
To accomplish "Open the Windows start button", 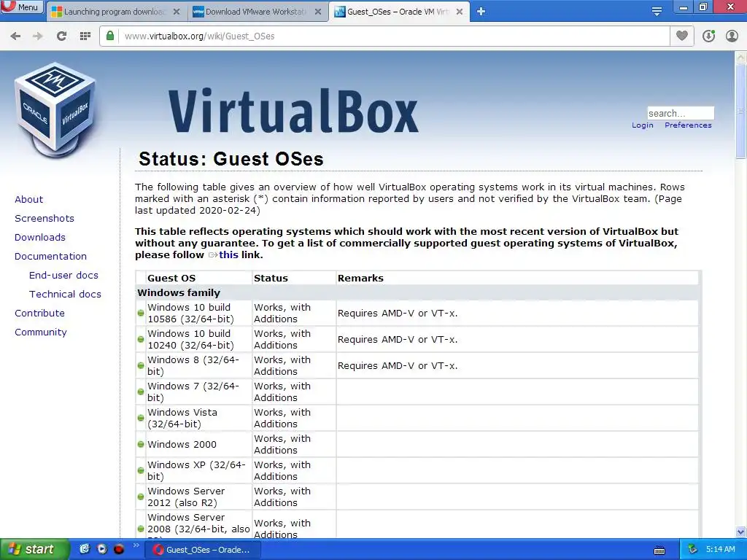I will pos(35,549).
